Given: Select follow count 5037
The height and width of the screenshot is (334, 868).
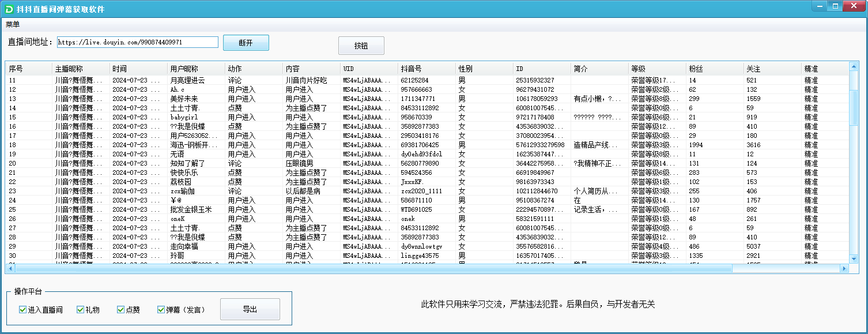Looking at the screenshot, I should click(x=753, y=246).
